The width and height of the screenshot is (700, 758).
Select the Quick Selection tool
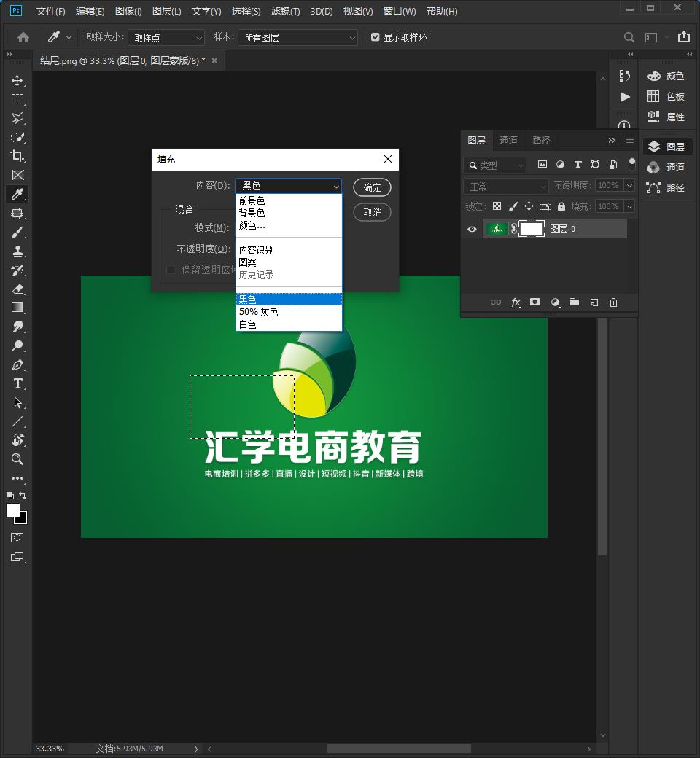(17, 137)
